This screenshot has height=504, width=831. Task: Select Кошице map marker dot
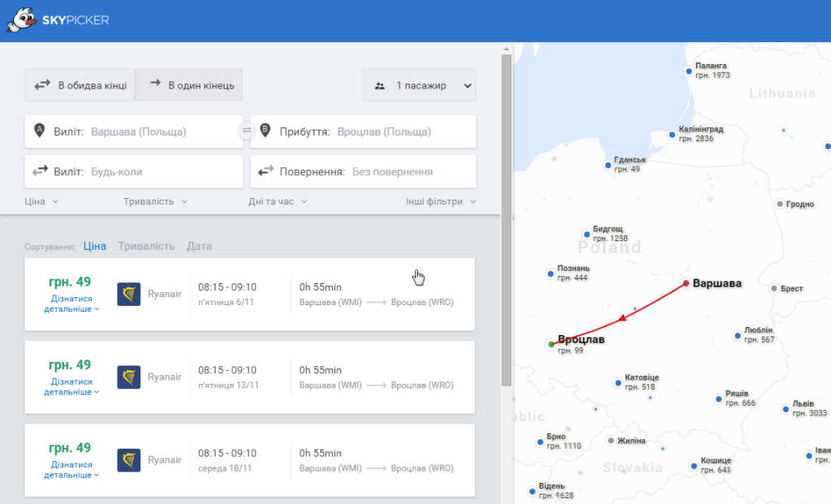pyautogui.click(x=694, y=466)
